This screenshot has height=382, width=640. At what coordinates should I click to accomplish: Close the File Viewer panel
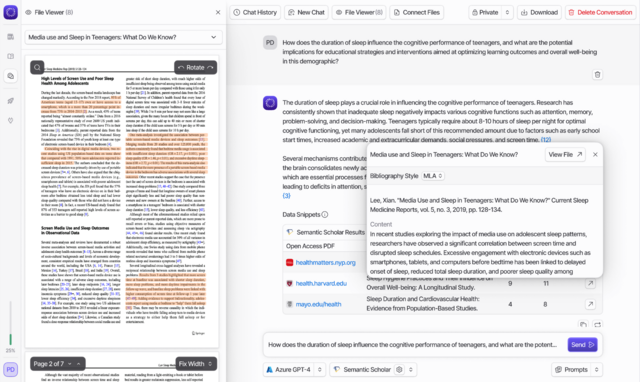tap(218, 12)
